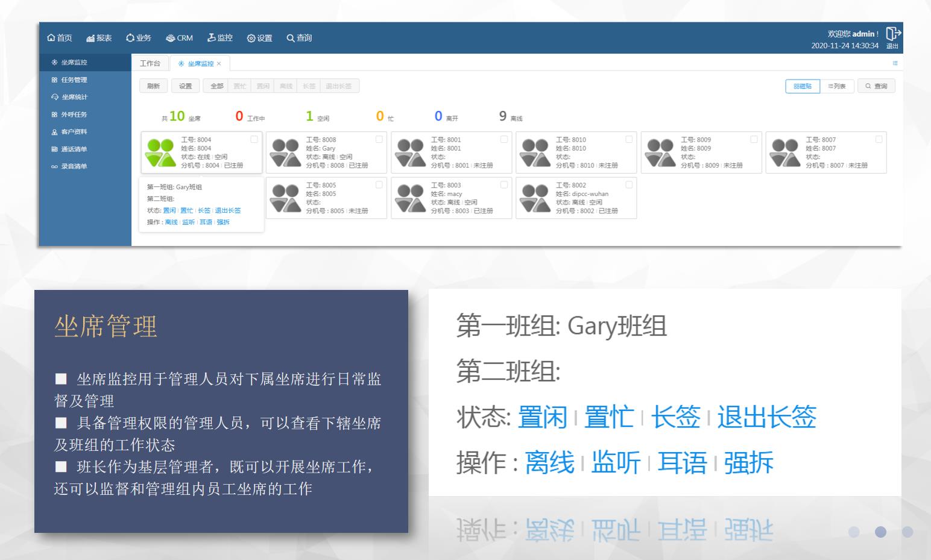Viewport: 931px width, 560px height.
Task: Click the grey agent icon of seat 8001
Action: point(411,153)
